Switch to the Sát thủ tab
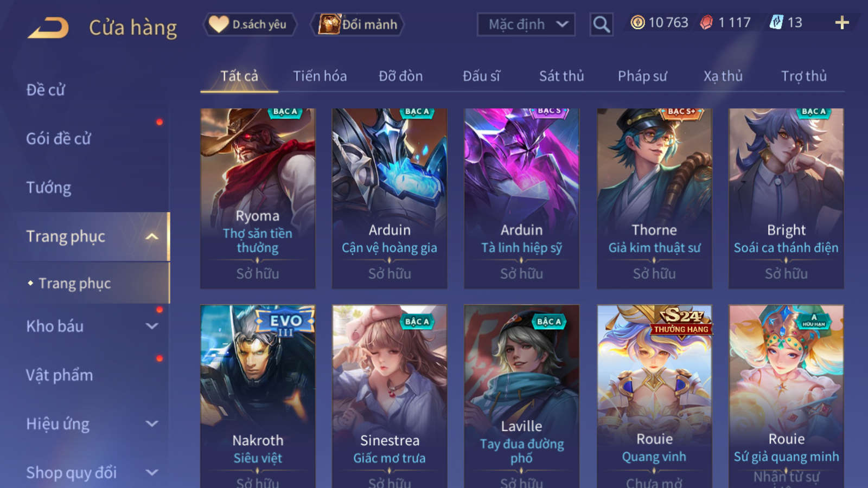The image size is (868, 488). point(561,76)
